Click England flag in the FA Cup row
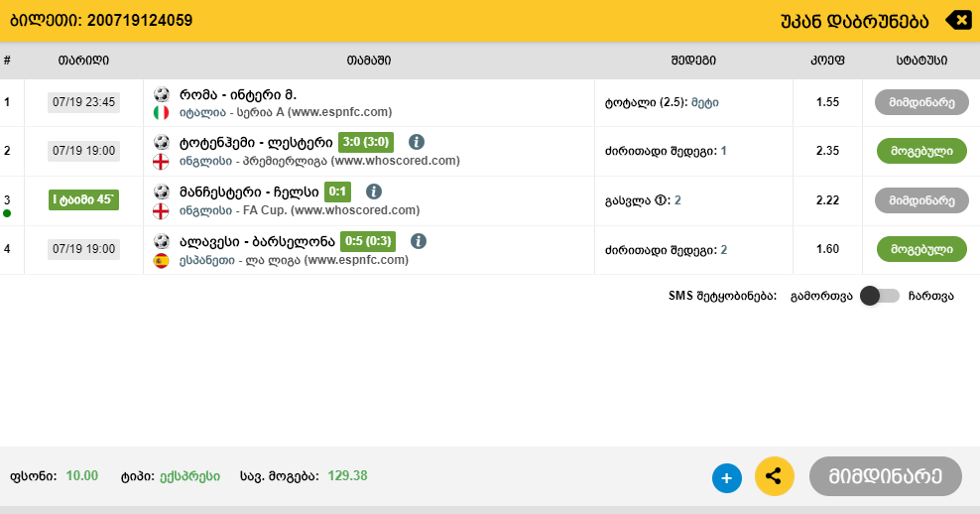Image resolution: width=980 pixels, height=514 pixels. pyautogui.click(x=162, y=210)
